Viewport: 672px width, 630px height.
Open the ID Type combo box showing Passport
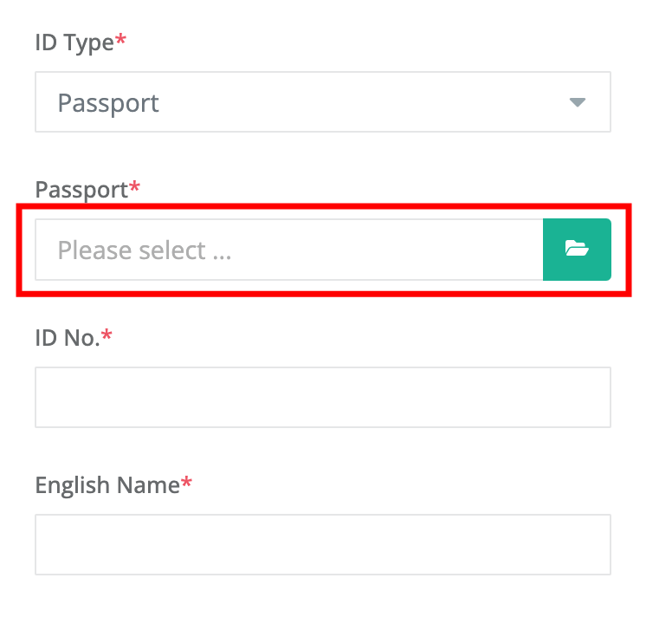coord(323,102)
